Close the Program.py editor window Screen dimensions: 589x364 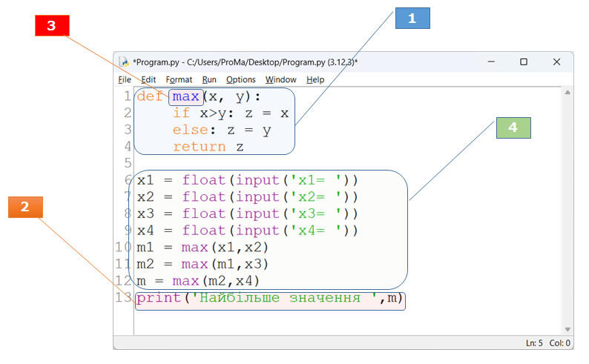(x=556, y=62)
